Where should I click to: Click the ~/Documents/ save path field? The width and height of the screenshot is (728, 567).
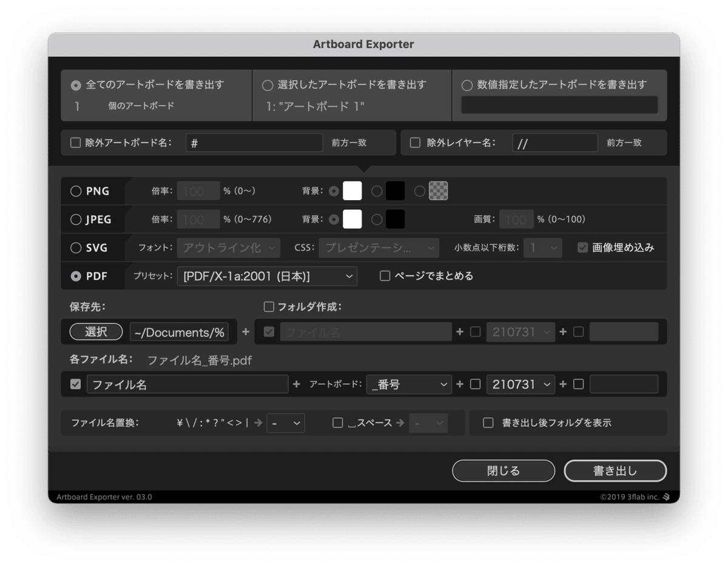[x=179, y=332]
